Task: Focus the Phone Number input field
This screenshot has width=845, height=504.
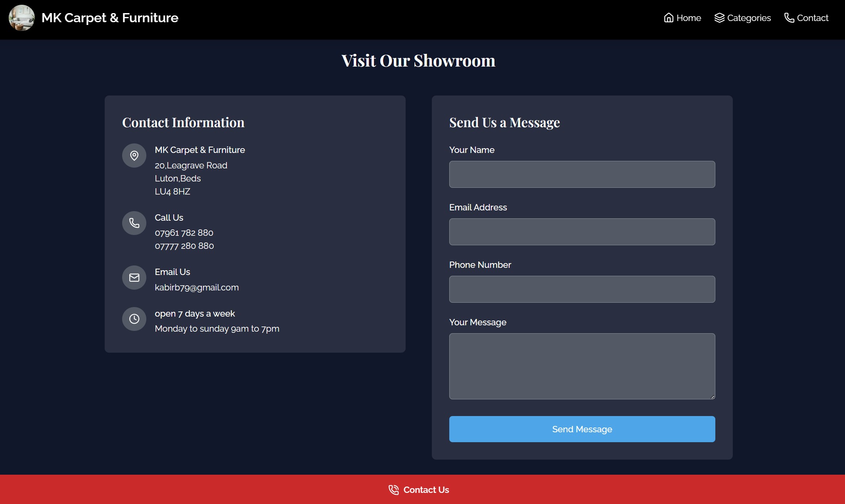Action: tap(582, 289)
